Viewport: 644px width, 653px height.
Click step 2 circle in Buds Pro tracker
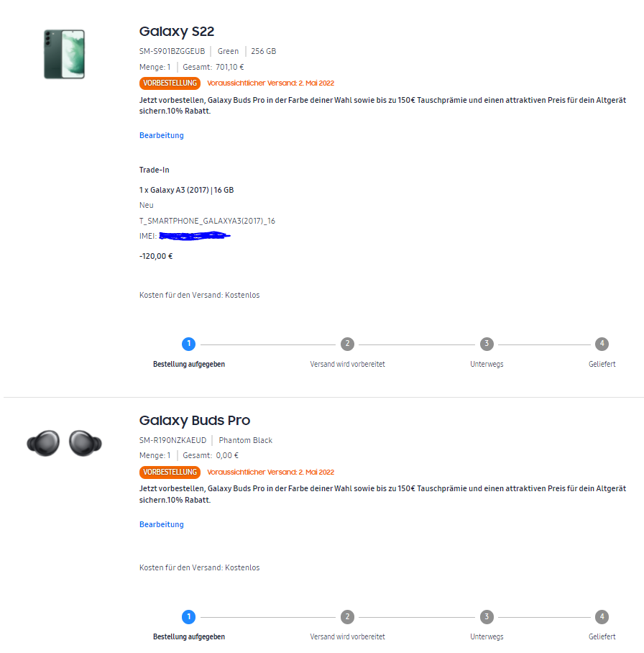point(347,617)
